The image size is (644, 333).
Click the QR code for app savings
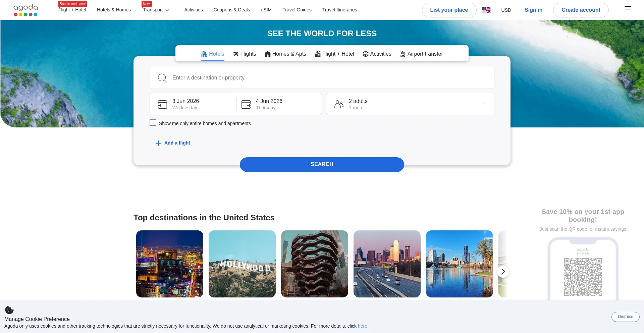coord(583,277)
